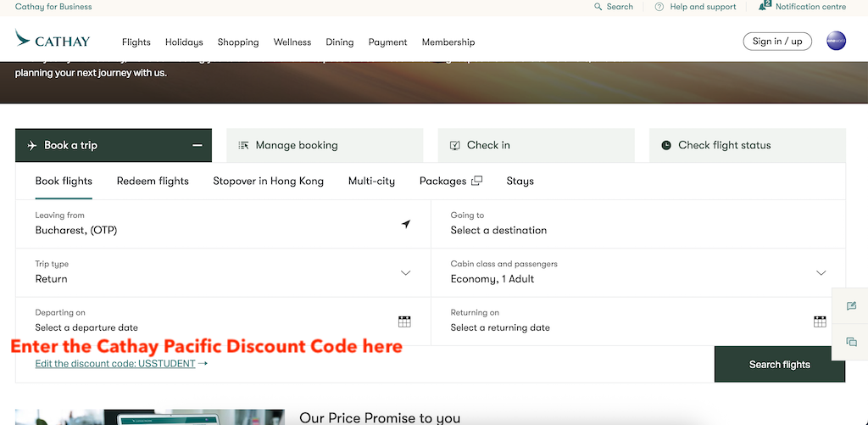Screen dimensions: 868x425
Task: Open the Shopping menu
Action: point(238,42)
